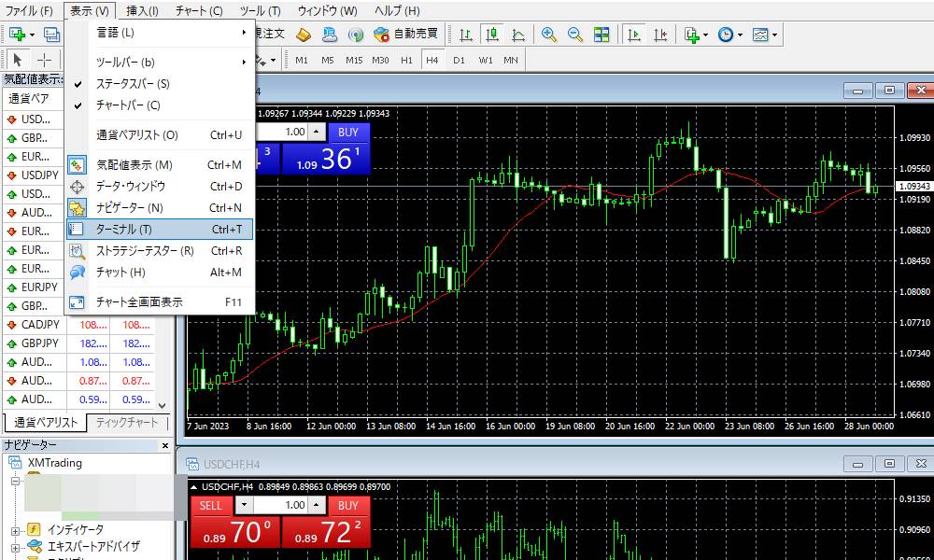Click the zoom out magnifier icon

point(575,35)
